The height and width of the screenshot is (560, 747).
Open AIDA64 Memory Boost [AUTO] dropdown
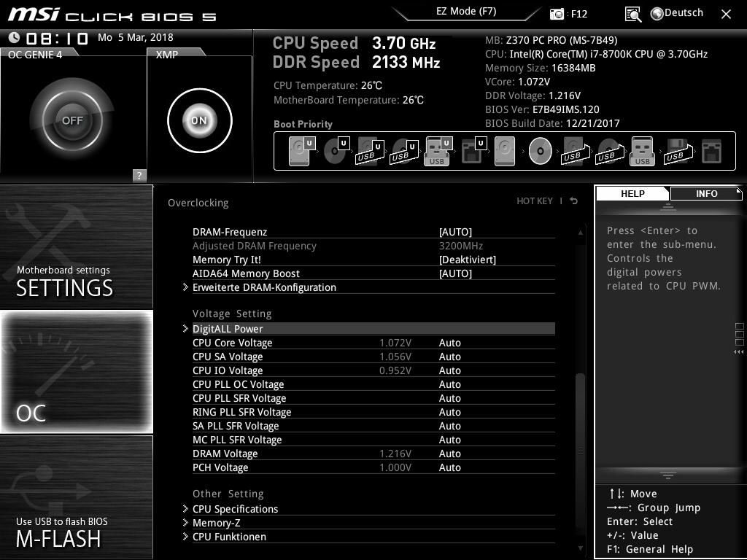pyautogui.click(x=455, y=273)
